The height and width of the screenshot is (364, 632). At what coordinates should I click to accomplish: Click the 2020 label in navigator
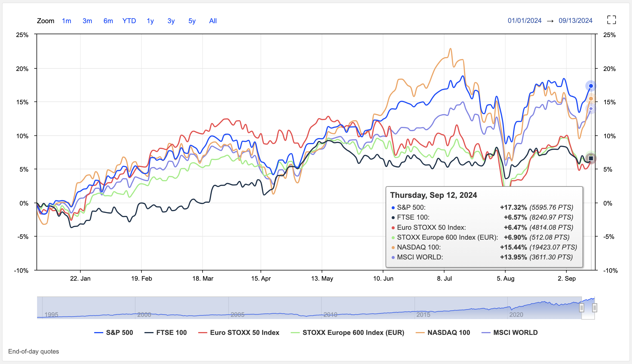coord(516,315)
